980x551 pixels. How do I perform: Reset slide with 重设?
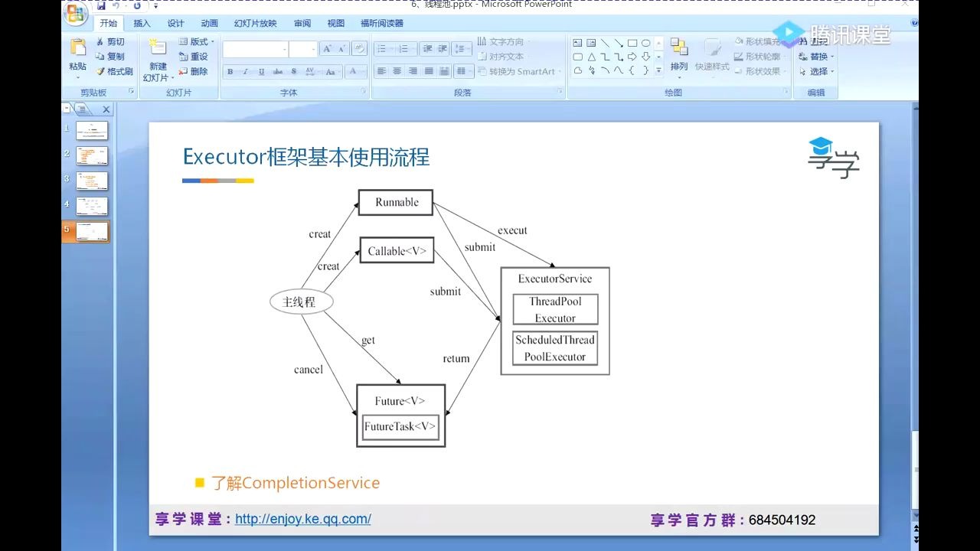194,57
